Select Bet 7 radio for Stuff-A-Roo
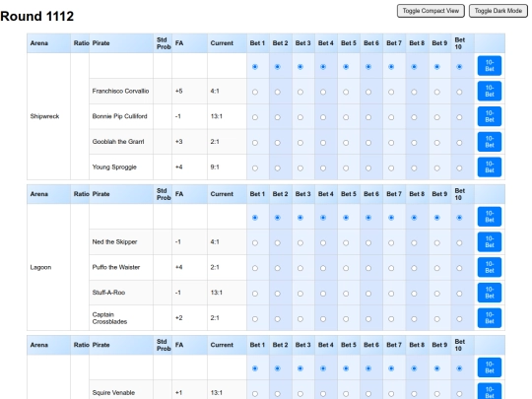 click(391, 294)
